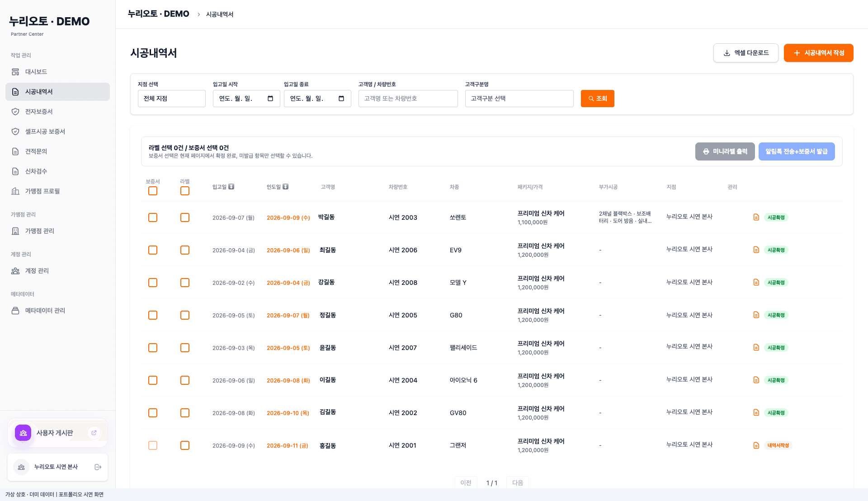The width and height of the screenshot is (868, 501).
Task: Open 시공내역서 in the sidebar
Action: 57,92
